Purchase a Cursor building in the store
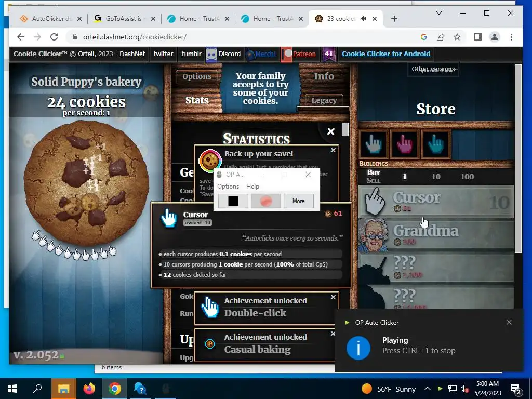Screen dimensions: 532x399 436,202
